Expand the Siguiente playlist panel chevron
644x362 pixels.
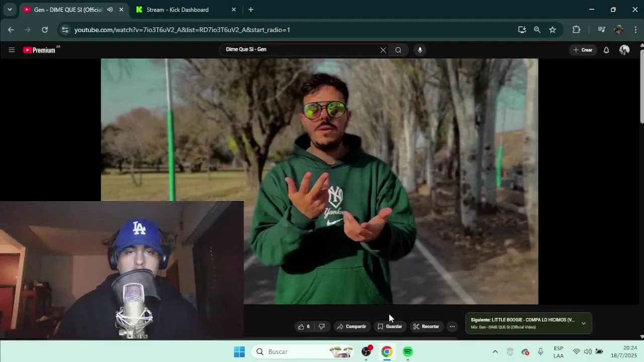coord(584,323)
